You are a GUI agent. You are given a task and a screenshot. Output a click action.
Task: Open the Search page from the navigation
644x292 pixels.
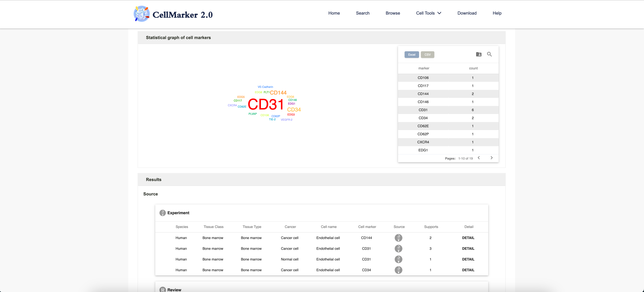click(363, 13)
